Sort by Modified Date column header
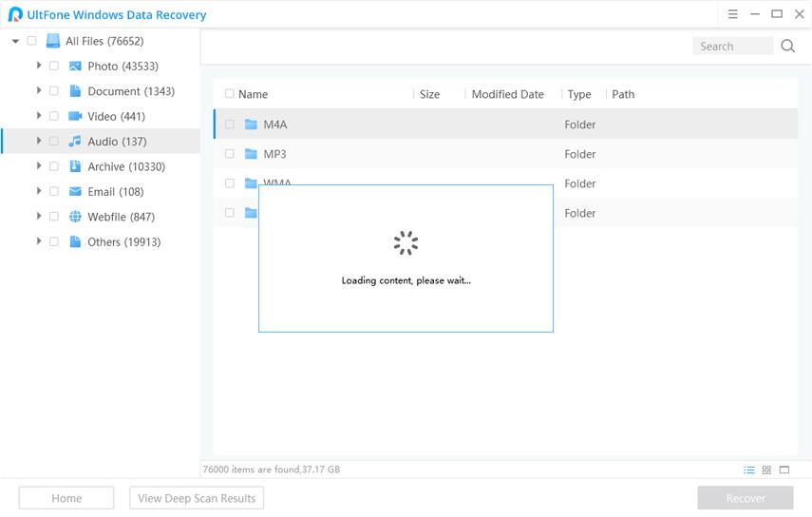 (507, 94)
